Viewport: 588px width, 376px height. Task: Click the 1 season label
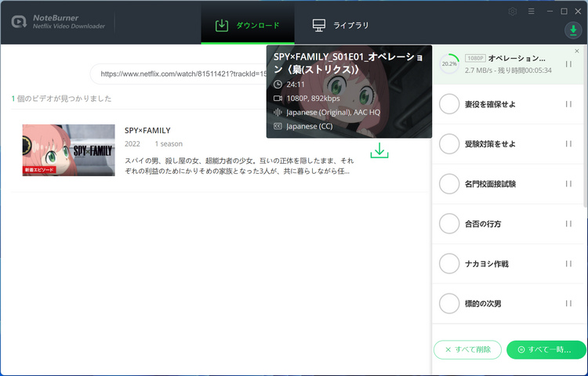[169, 144]
